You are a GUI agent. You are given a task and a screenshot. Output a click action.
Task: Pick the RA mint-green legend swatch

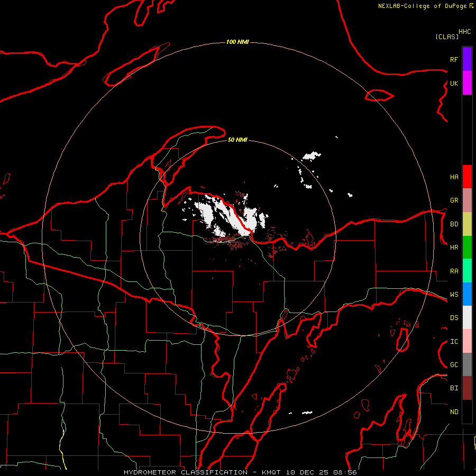pos(467,271)
